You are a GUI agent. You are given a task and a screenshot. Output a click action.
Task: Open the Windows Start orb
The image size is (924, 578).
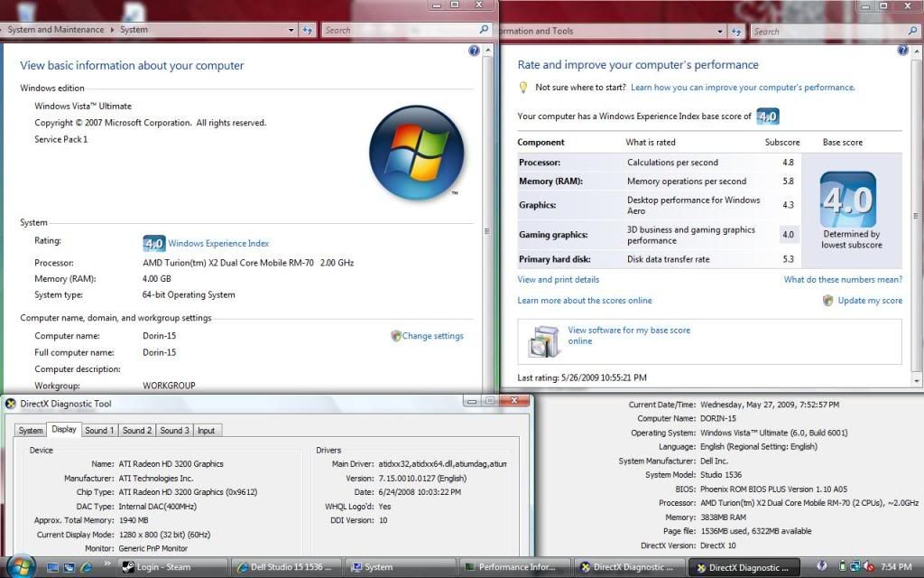21,567
